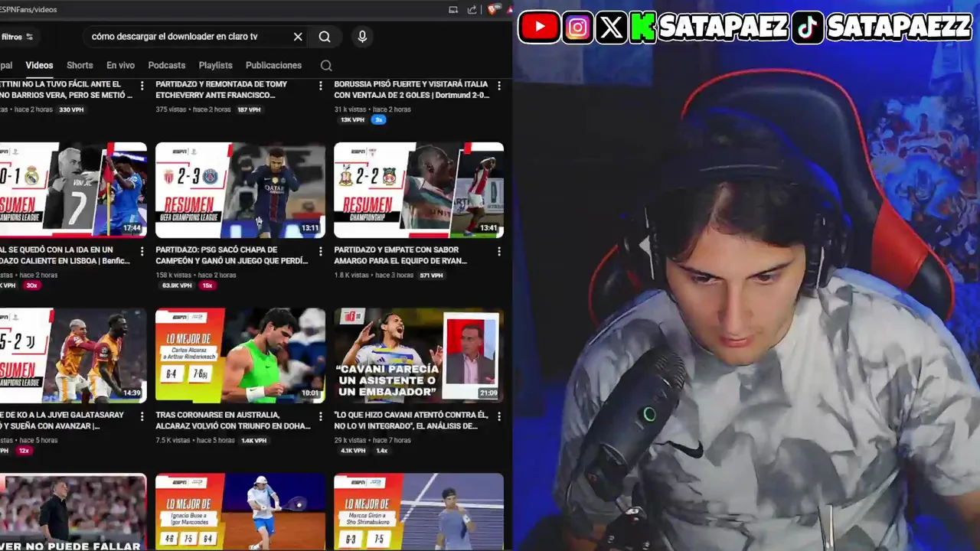
Task: Play the 'No puede fallar' thumbnail
Action: point(73,512)
